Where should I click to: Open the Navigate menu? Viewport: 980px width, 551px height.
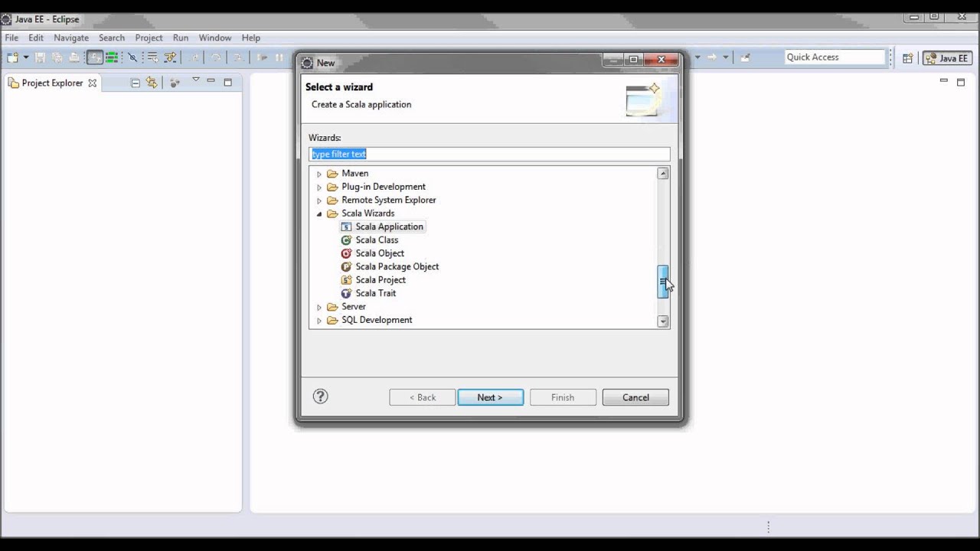[71, 37]
